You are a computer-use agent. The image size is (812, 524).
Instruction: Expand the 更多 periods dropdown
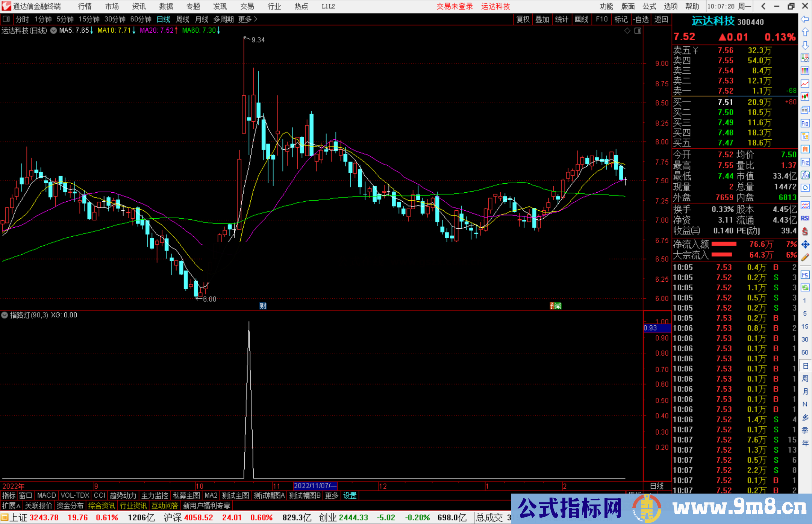coord(247,19)
